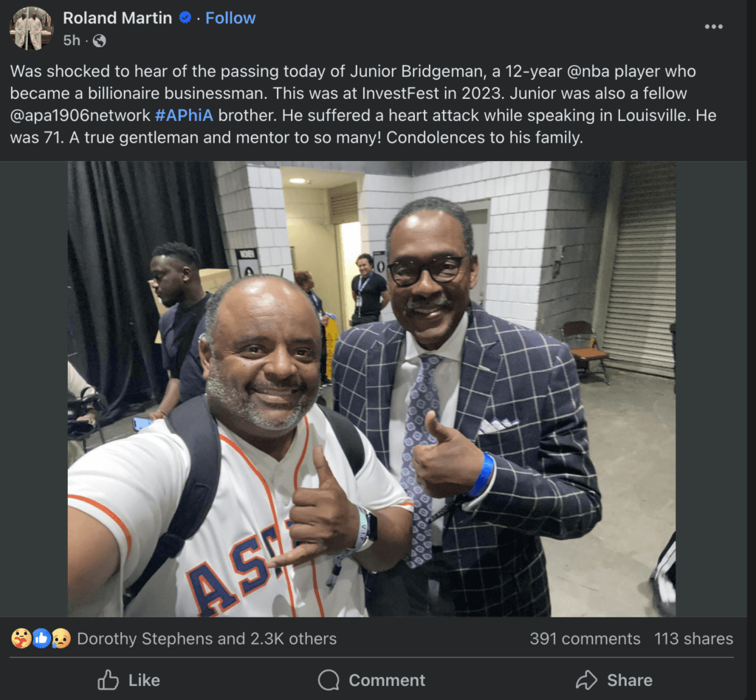Follow Roland Martin
The width and height of the screenshot is (756, 700).
230,18
